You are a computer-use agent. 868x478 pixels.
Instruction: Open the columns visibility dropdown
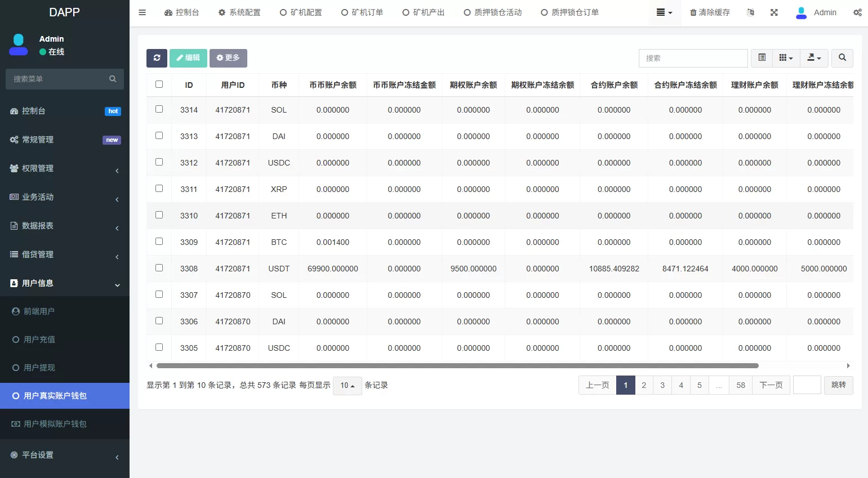tap(786, 57)
